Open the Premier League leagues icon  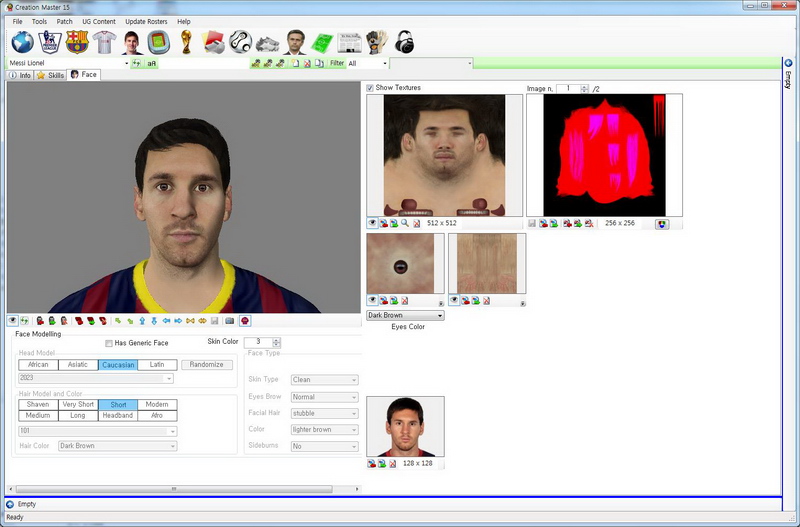[x=49, y=42]
